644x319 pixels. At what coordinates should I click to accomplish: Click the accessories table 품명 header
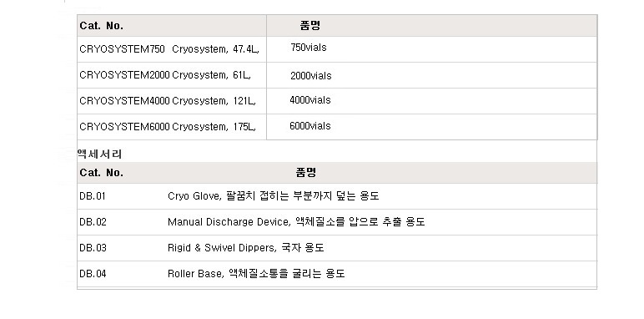pos(306,173)
